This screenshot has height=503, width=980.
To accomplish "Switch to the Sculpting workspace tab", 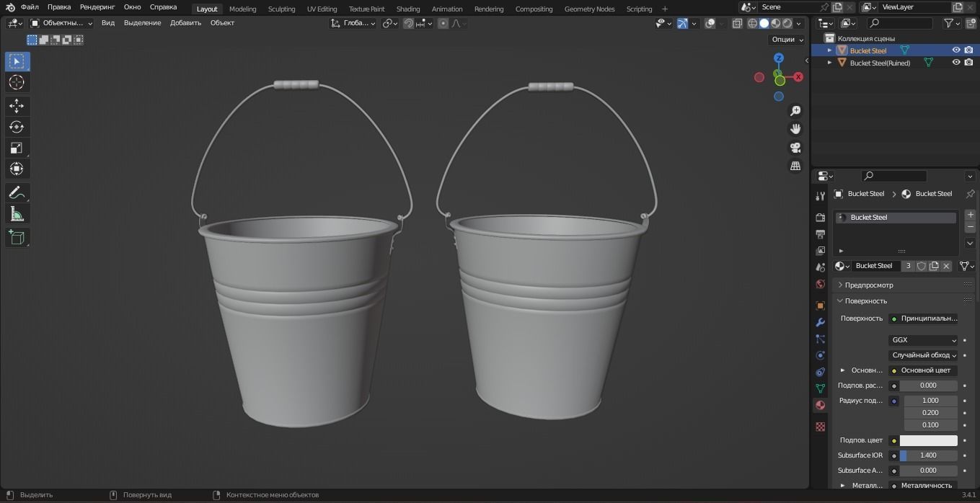I will (x=281, y=9).
